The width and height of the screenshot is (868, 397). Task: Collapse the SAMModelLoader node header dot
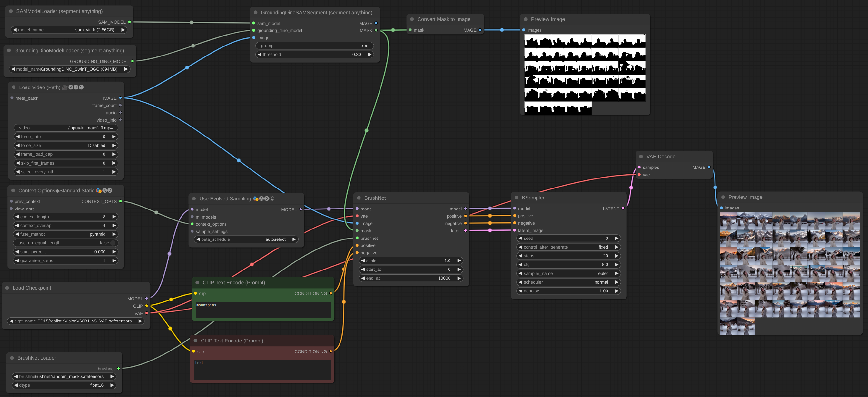coord(11,11)
